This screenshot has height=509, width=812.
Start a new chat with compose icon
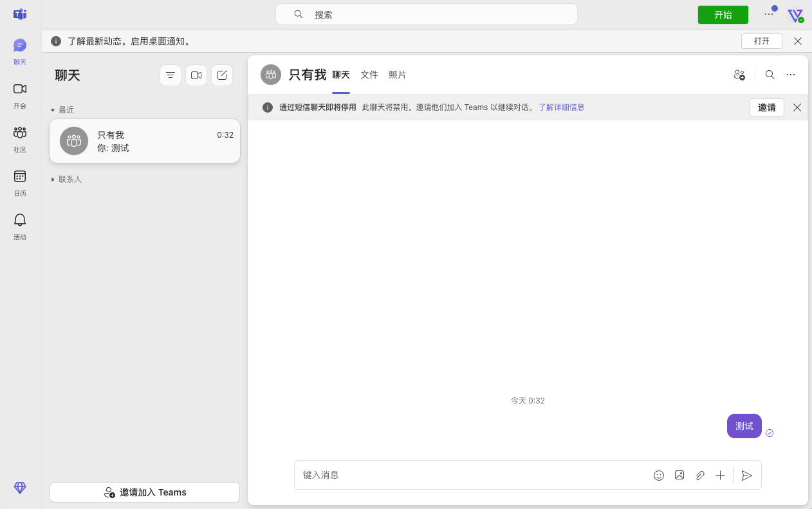coord(222,75)
